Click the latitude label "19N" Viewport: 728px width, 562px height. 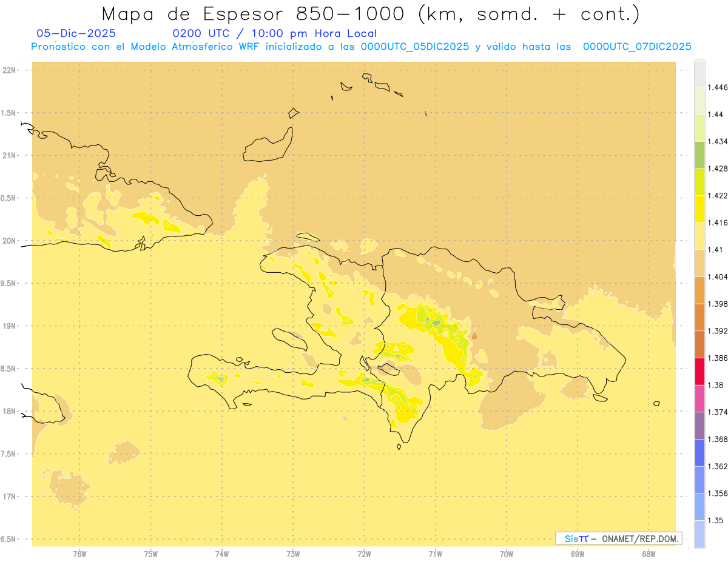pos(9,326)
